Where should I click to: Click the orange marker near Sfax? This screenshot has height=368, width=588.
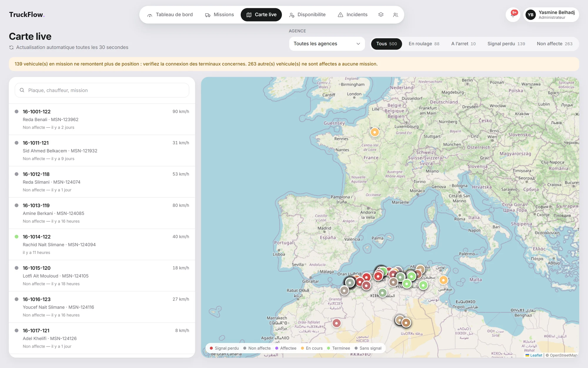pos(443,280)
